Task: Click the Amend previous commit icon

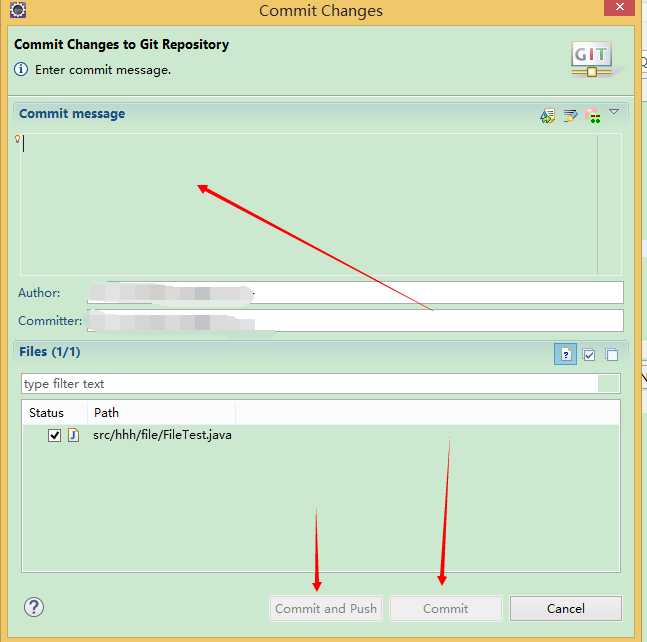Action: point(548,116)
